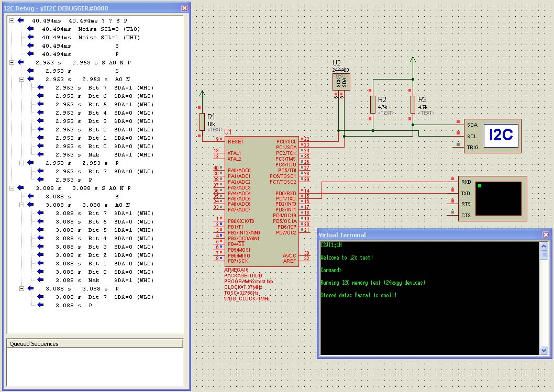This screenshot has height=392, width=554.
Task: Click power terminal arrow above resistor R1
Action: pyautogui.click(x=202, y=94)
